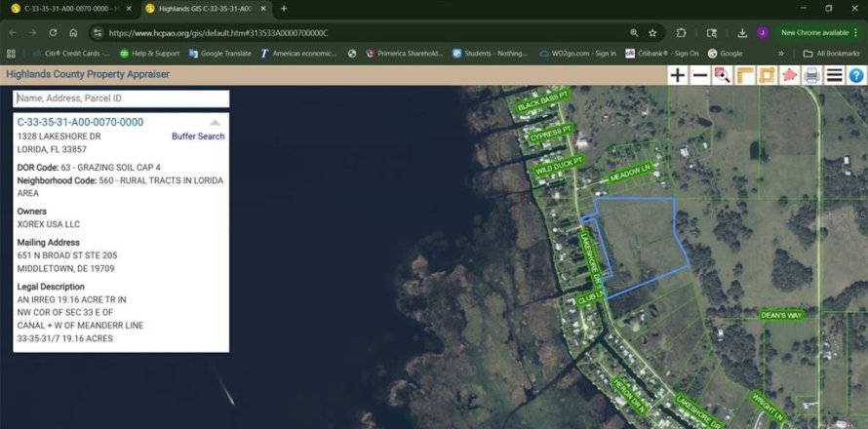Open the Chrome apps grid in bookmarks bar
This screenshot has width=868, height=429.
pos(11,54)
